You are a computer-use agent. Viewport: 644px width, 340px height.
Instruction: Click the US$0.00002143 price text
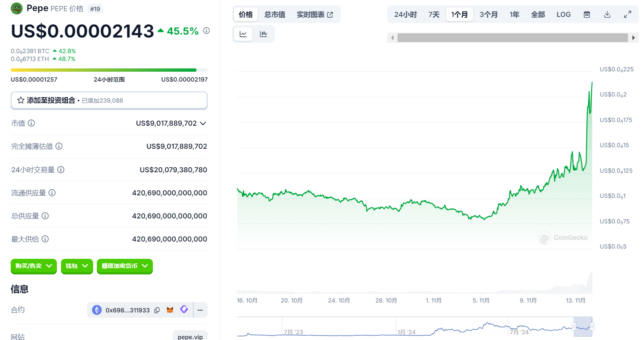pyautogui.click(x=82, y=31)
